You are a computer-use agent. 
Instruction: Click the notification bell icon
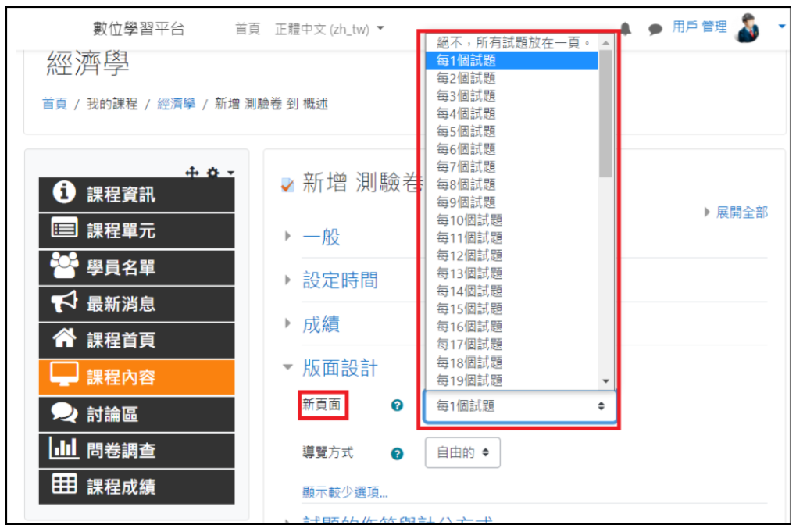click(x=626, y=29)
